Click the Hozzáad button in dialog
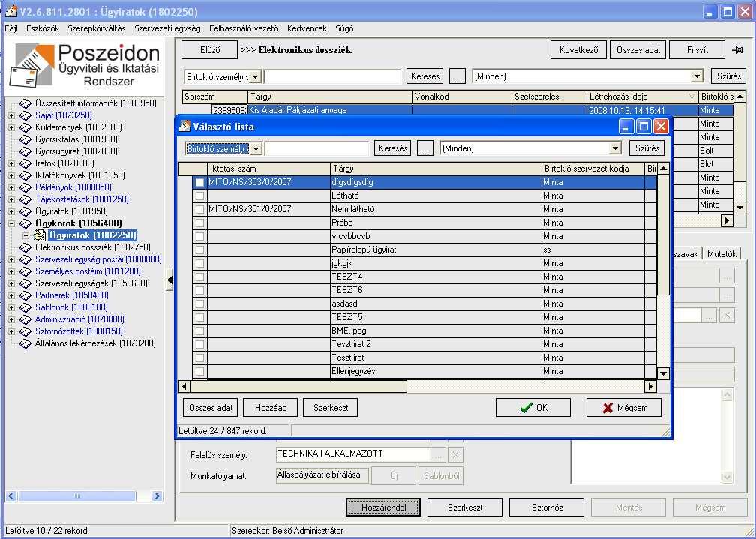Image resolution: width=756 pixels, height=539 pixels. (x=271, y=408)
